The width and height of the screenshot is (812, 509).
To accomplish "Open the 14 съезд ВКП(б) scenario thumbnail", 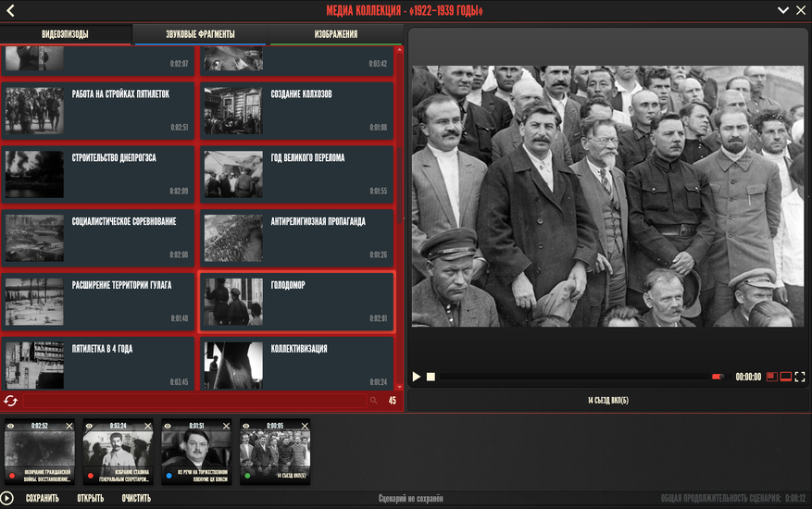I will 275,450.
